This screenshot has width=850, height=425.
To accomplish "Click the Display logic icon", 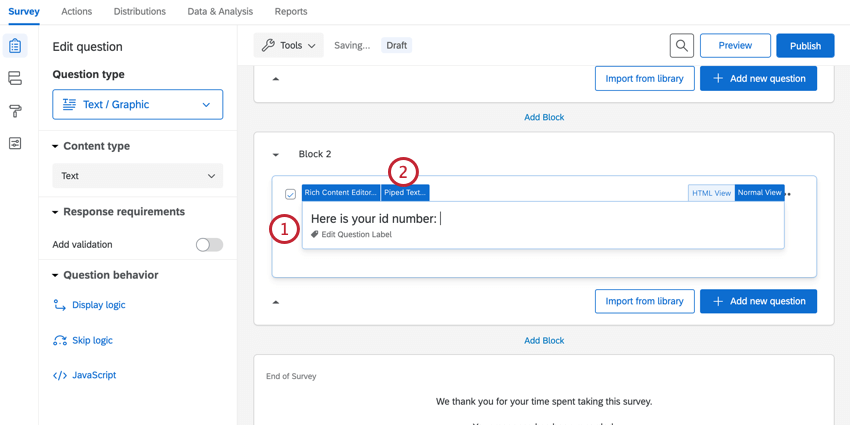I will pyautogui.click(x=60, y=305).
